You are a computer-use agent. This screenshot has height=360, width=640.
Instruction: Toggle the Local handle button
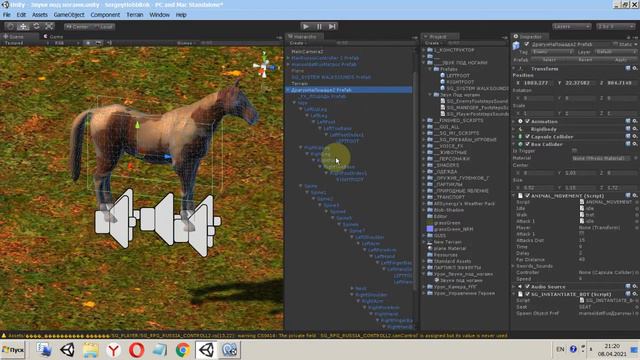click(x=103, y=27)
